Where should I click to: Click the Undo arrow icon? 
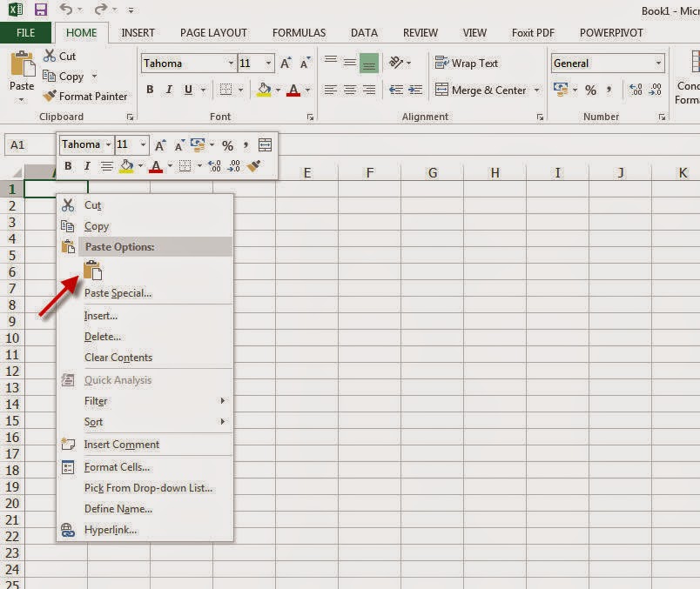coord(66,9)
